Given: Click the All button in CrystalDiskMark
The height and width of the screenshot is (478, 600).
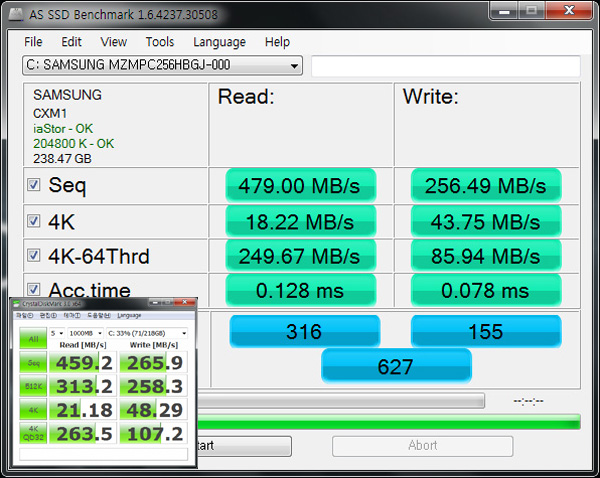Looking at the screenshot, I should [33, 338].
